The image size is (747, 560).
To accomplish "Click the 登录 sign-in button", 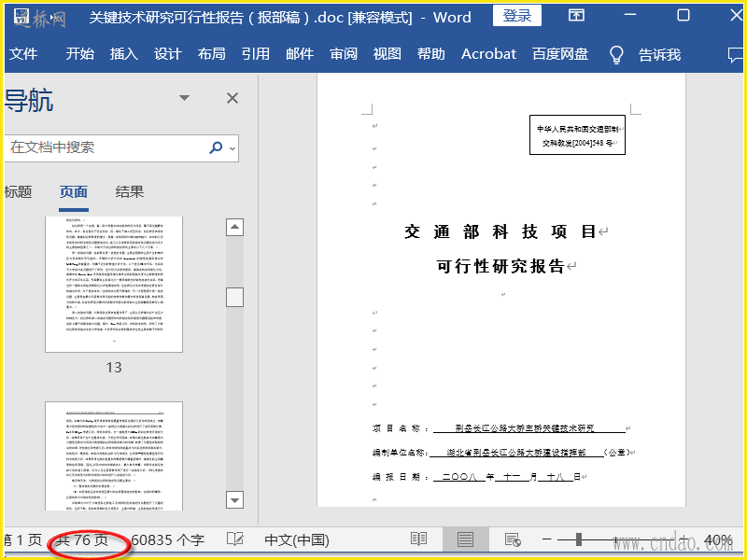I will point(517,16).
